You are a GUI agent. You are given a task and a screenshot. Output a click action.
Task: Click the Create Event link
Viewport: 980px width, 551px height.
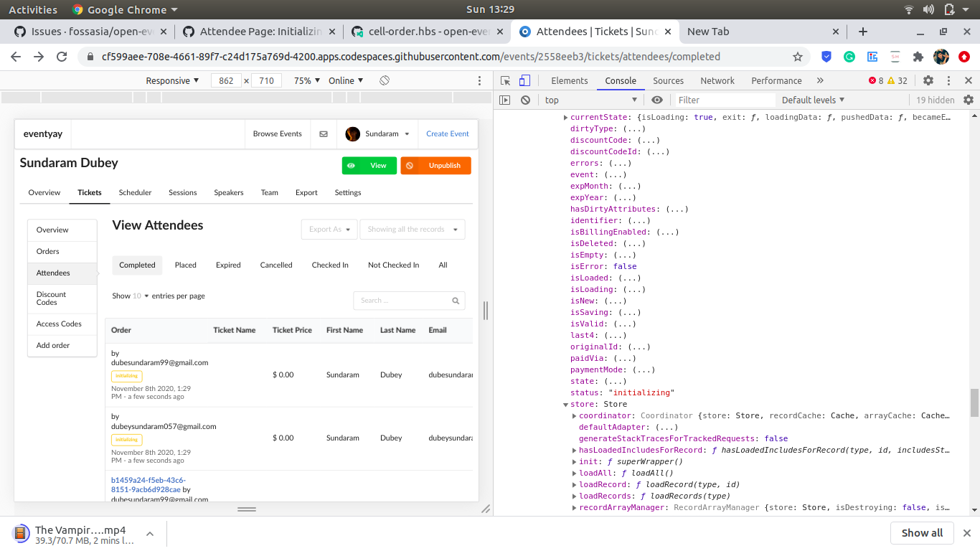point(448,133)
